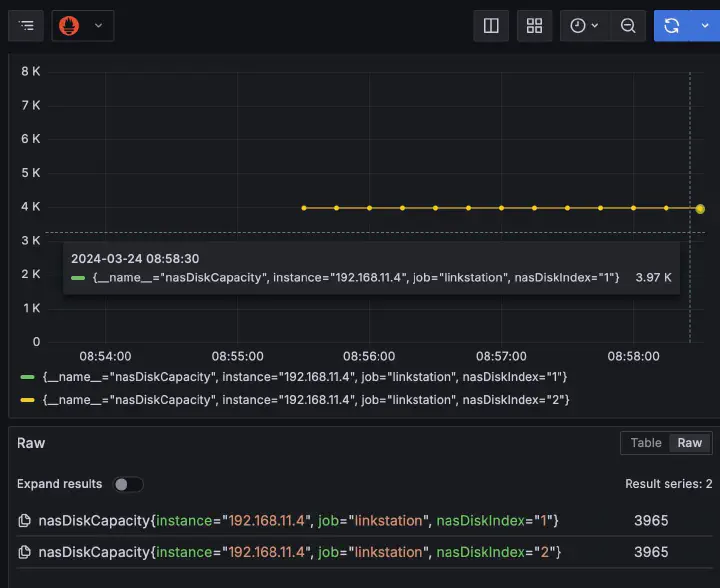This screenshot has height=588, width=720.
Task: Open the time range picker clock
Action: 585,26
